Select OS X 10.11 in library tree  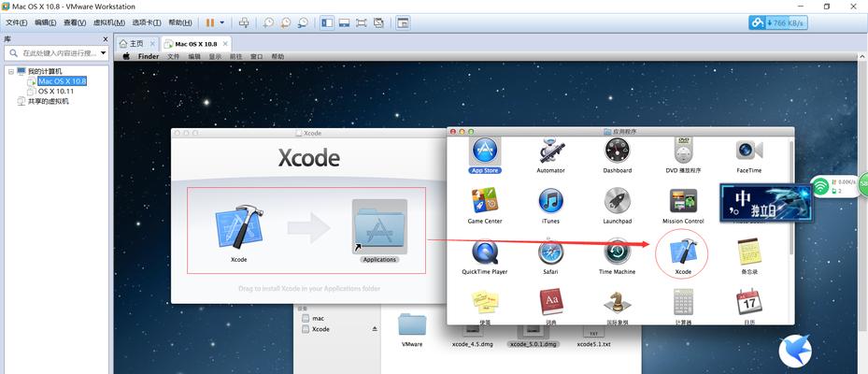click(55, 91)
